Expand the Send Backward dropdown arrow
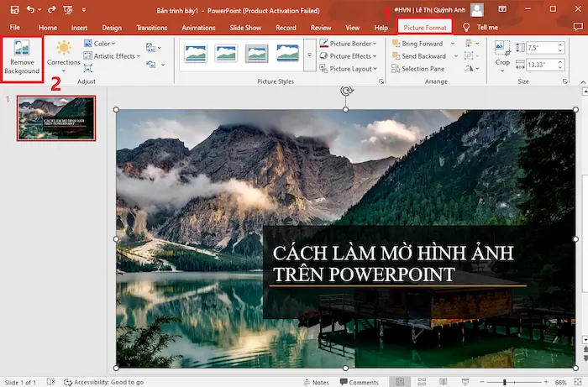The image size is (588, 387). [x=456, y=55]
